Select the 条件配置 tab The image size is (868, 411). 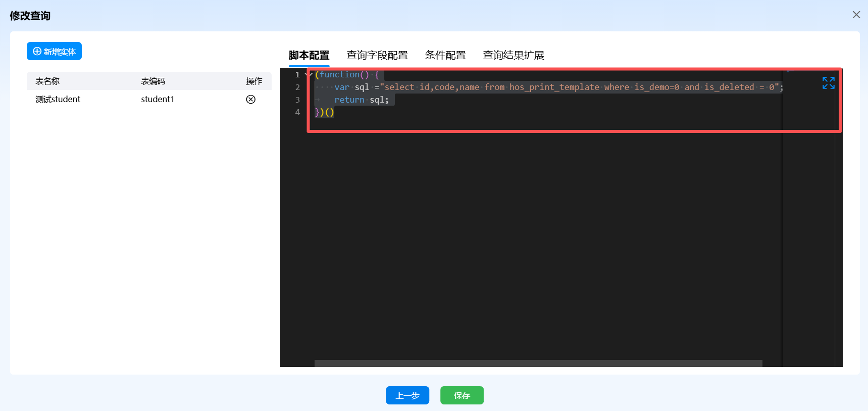click(x=445, y=55)
